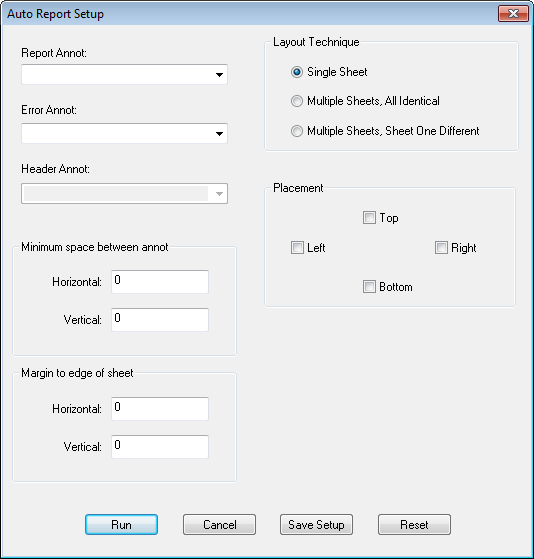The height and width of the screenshot is (559, 534).
Task: Click the Run button
Action: [x=122, y=524]
